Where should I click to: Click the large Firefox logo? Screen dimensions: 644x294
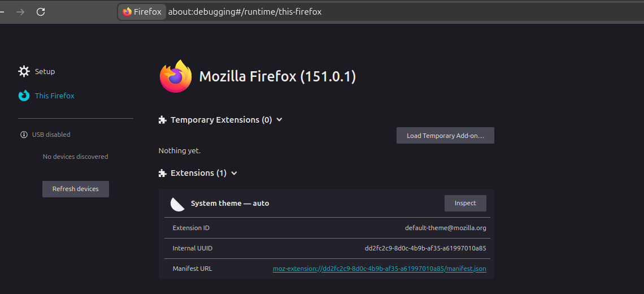176,76
